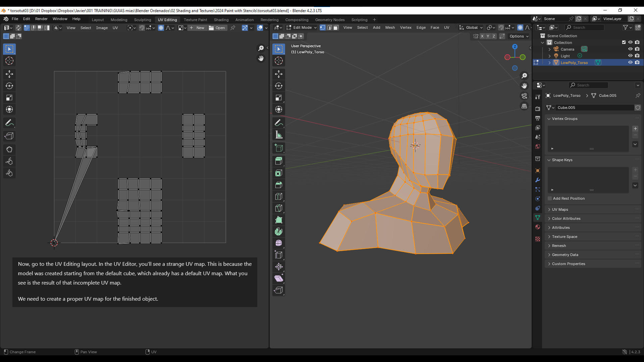Hide the Light in viewport
The width and height of the screenshot is (644, 362).
(x=630, y=56)
